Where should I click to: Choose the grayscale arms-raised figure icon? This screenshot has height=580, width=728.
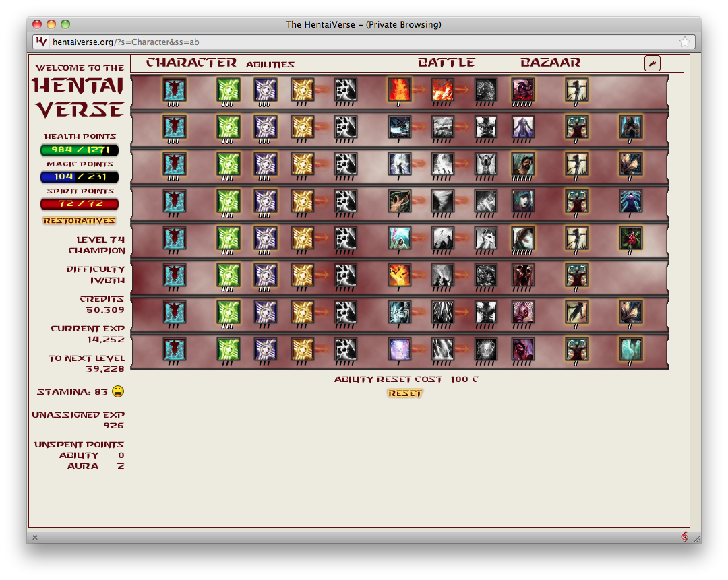tap(485, 164)
